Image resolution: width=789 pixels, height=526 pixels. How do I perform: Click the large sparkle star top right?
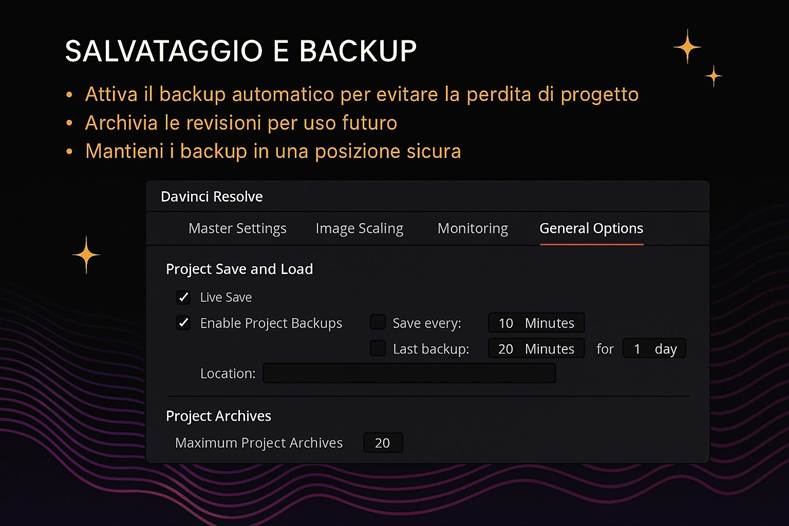(687, 47)
